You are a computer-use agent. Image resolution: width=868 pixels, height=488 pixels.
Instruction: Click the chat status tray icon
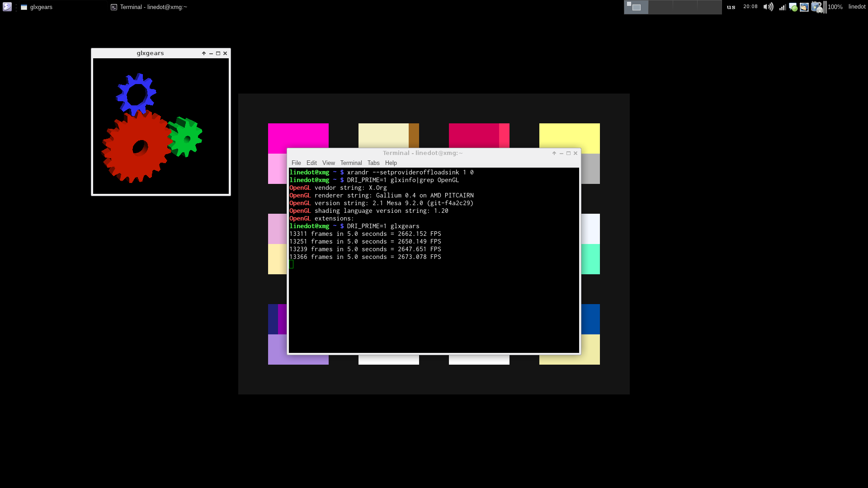pos(793,7)
